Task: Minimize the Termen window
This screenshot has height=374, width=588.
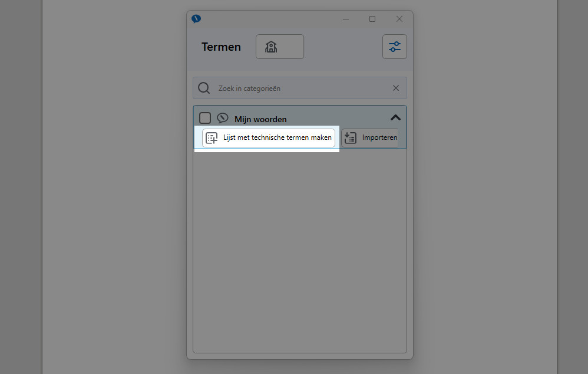Action: click(x=346, y=19)
